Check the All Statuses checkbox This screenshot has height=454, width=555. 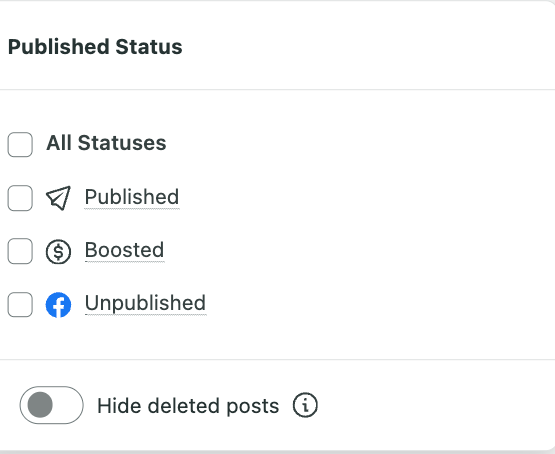point(20,144)
